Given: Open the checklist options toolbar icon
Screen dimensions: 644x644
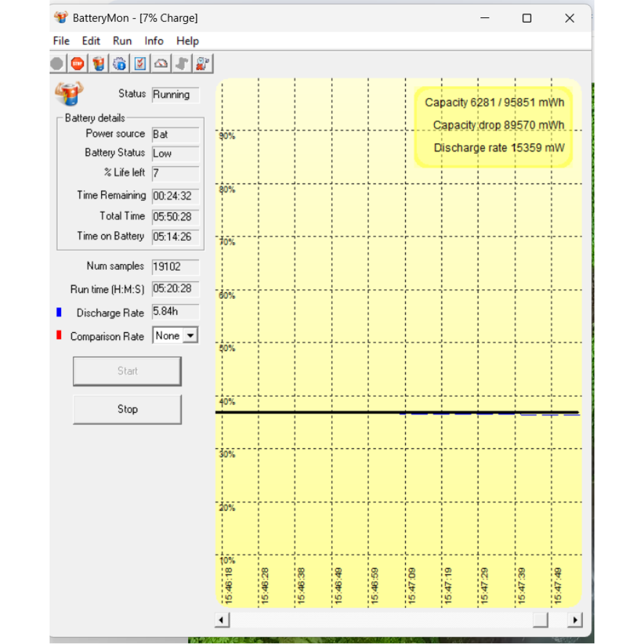Looking at the screenshot, I should [x=140, y=64].
